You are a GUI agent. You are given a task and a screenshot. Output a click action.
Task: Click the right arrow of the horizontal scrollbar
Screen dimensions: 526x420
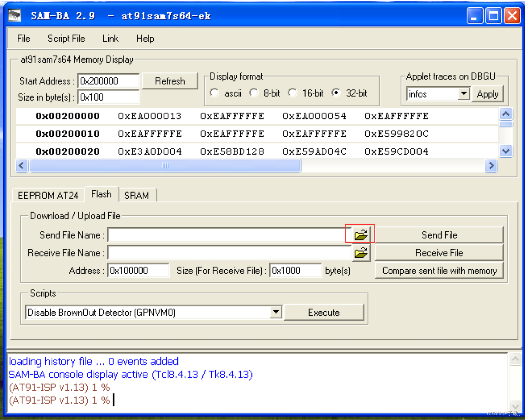(492, 166)
